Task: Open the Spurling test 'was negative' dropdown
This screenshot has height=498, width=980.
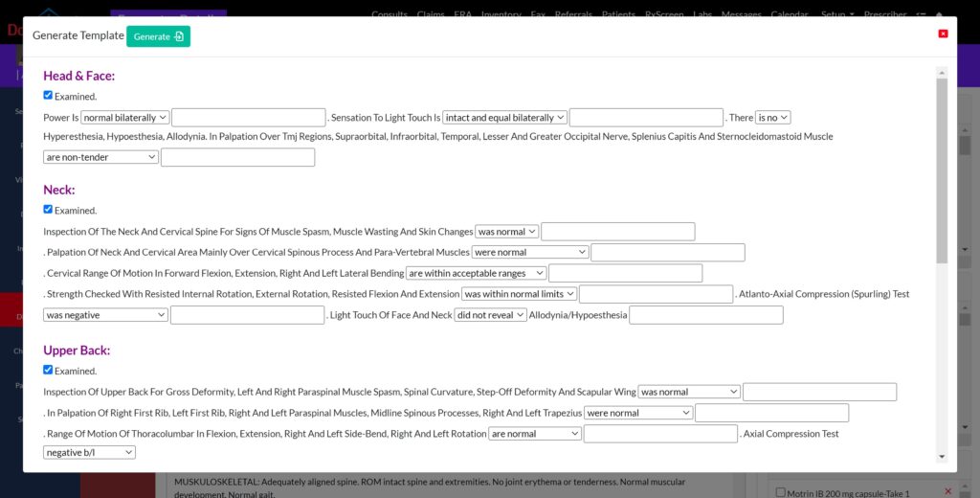Action: [x=105, y=315]
